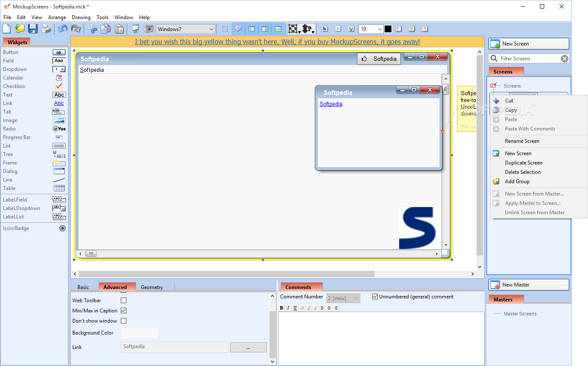Click the Softpedia thumbs-up button in the mockup
The width and height of the screenshot is (588, 366).
[379, 59]
